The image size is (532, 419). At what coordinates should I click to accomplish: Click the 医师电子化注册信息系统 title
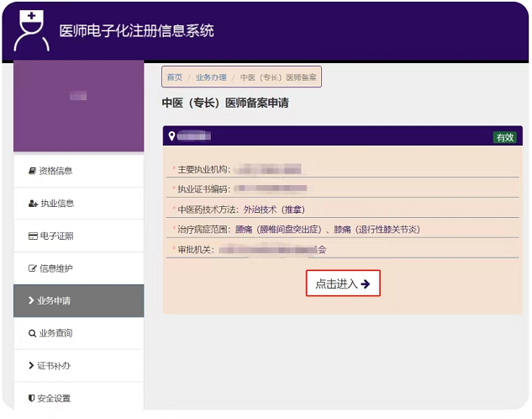(136, 31)
